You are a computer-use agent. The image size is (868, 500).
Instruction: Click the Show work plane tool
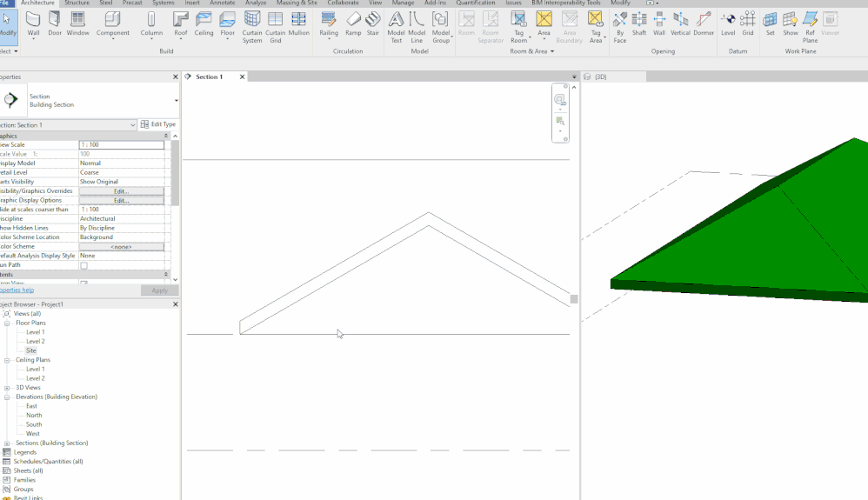coord(791,24)
